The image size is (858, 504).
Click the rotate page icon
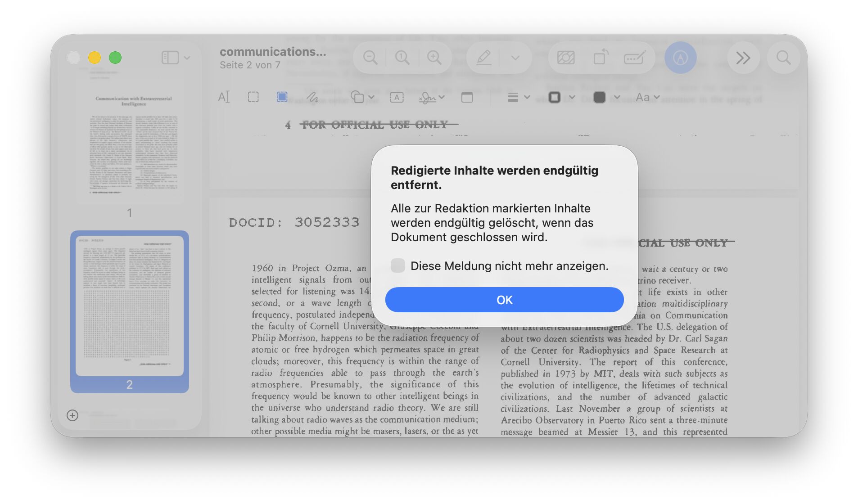tap(600, 58)
